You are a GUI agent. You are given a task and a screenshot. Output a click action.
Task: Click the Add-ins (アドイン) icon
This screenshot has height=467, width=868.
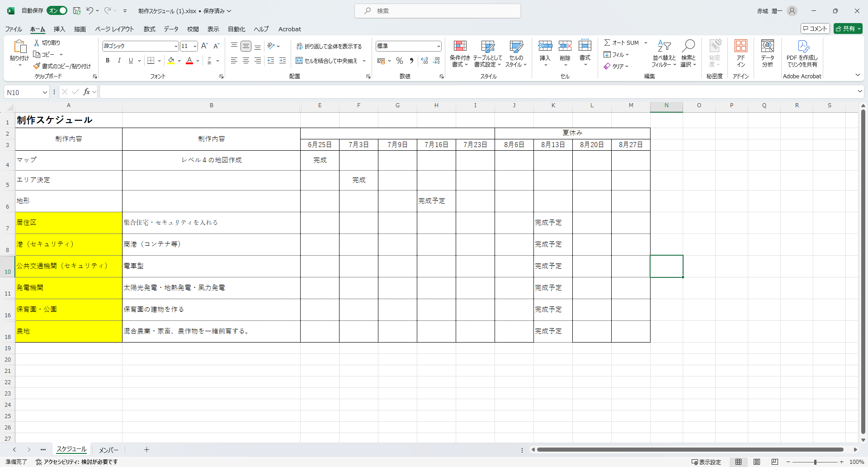point(741,46)
